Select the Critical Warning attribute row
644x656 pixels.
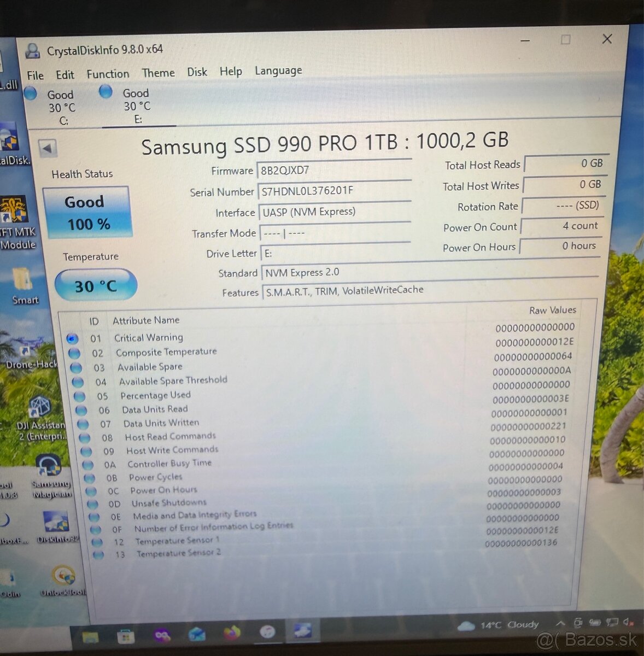(x=321, y=333)
